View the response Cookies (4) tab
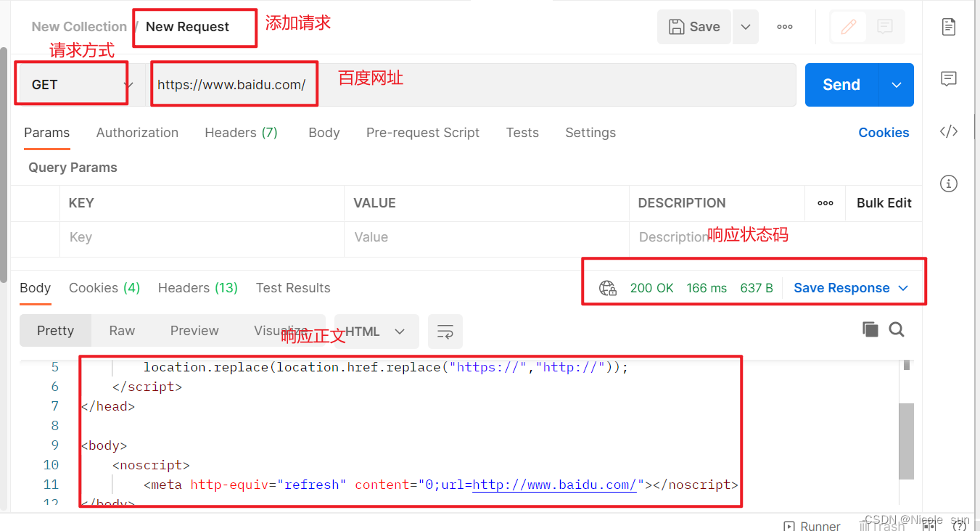The width and height of the screenshot is (980, 531). click(104, 288)
